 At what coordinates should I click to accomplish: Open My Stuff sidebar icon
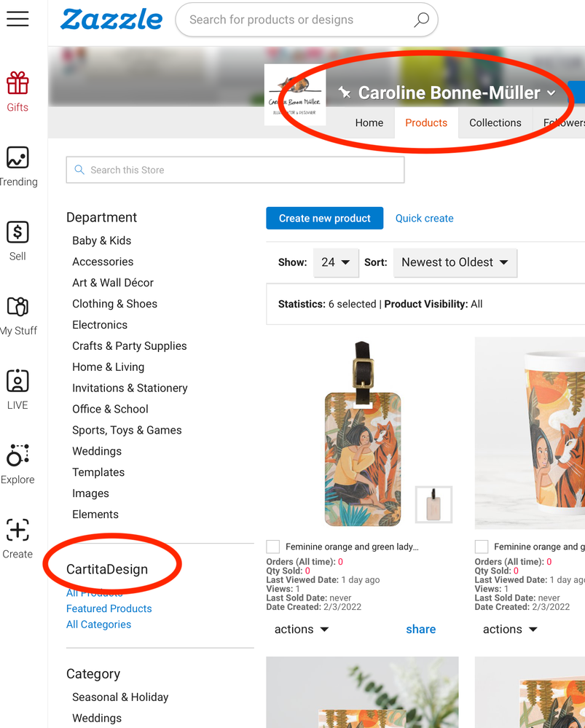coord(17,307)
